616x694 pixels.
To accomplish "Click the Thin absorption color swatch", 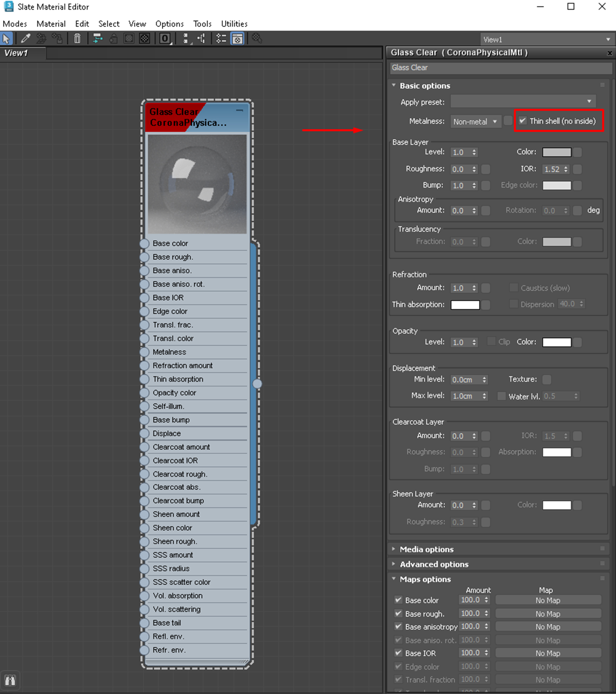I will (465, 305).
